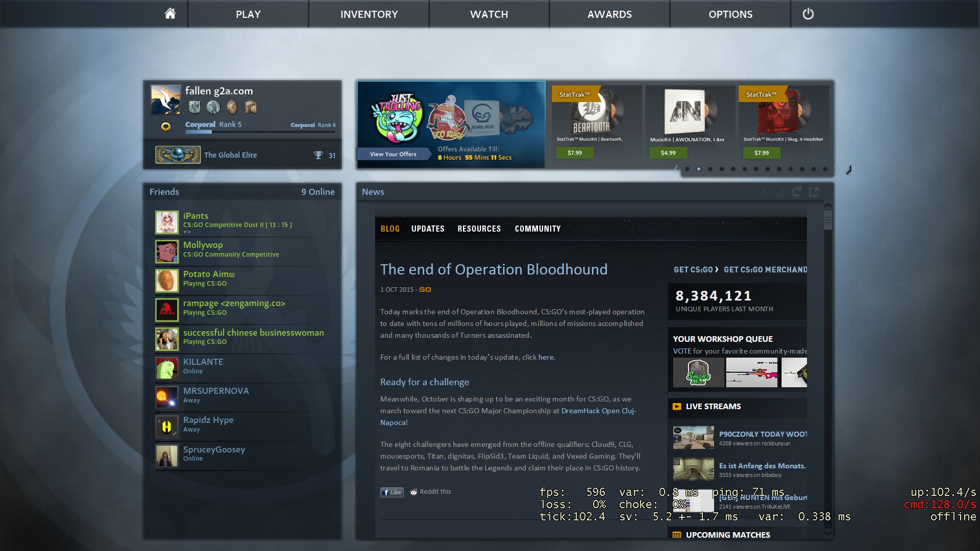Click the Home icon in top bar
This screenshot has height=551, width=980.
(x=170, y=14)
